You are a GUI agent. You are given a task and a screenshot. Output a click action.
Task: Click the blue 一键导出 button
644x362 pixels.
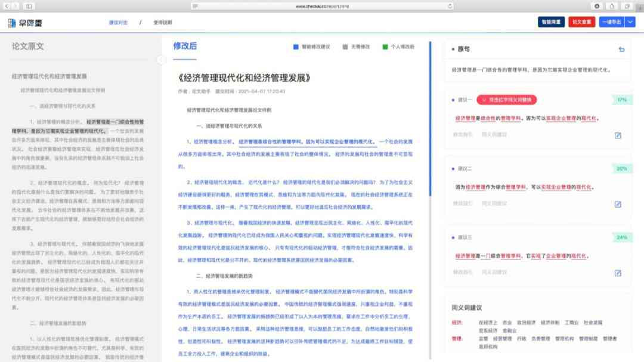click(x=612, y=22)
